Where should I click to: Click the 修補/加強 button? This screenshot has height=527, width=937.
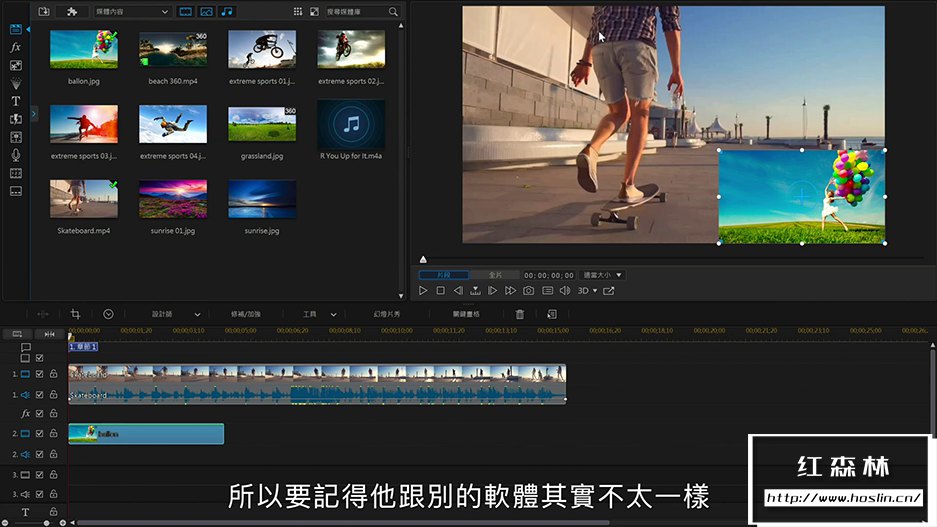pyautogui.click(x=246, y=314)
